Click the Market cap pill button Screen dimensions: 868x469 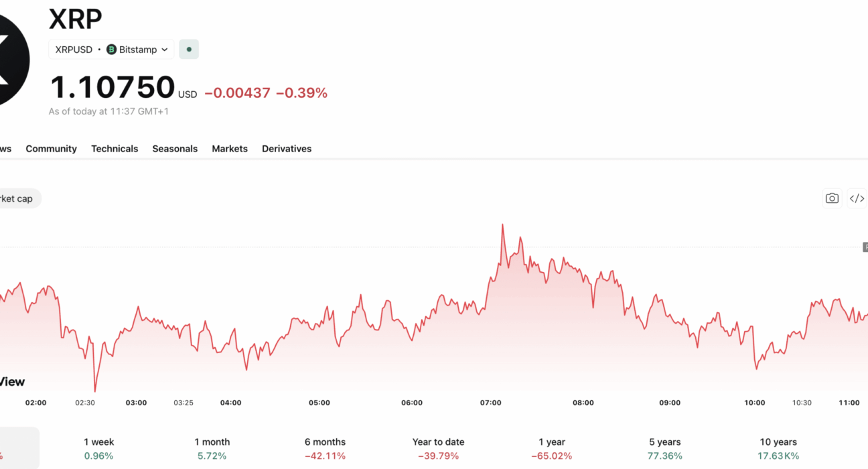coord(16,198)
